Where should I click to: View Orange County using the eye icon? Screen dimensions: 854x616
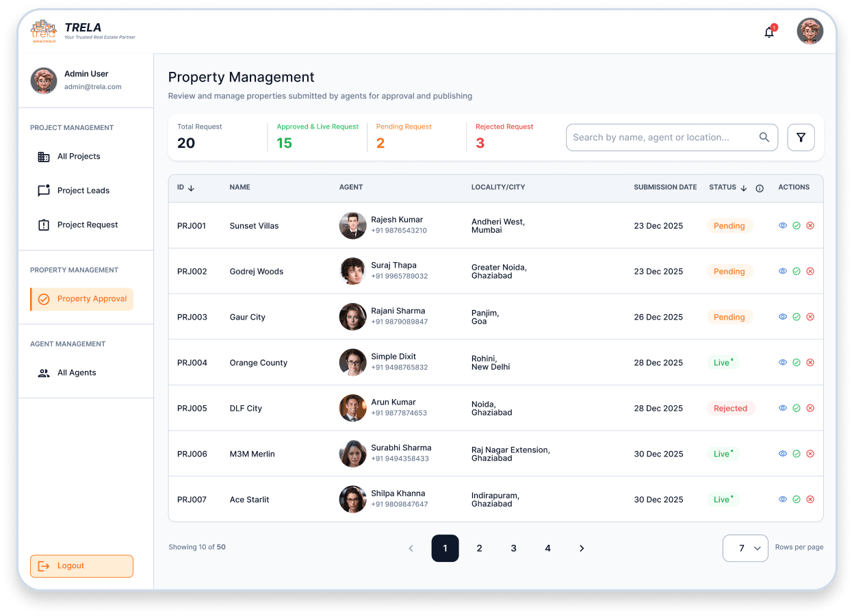click(x=783, y=363)
